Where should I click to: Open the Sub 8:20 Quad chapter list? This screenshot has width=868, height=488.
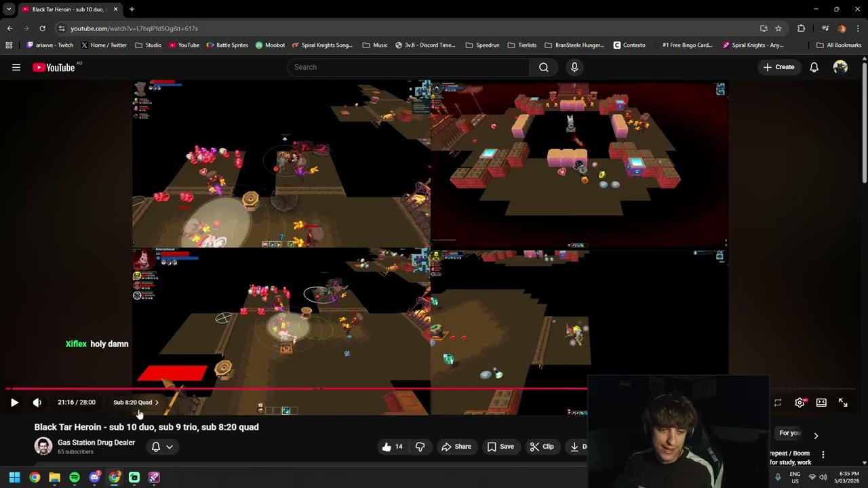tap(136, 403)
